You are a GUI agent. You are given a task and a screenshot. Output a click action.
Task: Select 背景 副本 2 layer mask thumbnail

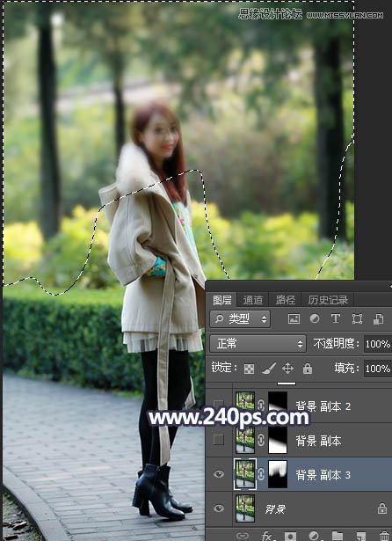pos(278,405)
